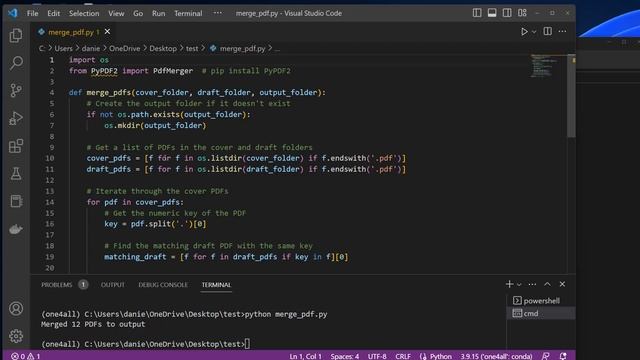
Task: Open the Run menu
Action: (x=158, y=13)
